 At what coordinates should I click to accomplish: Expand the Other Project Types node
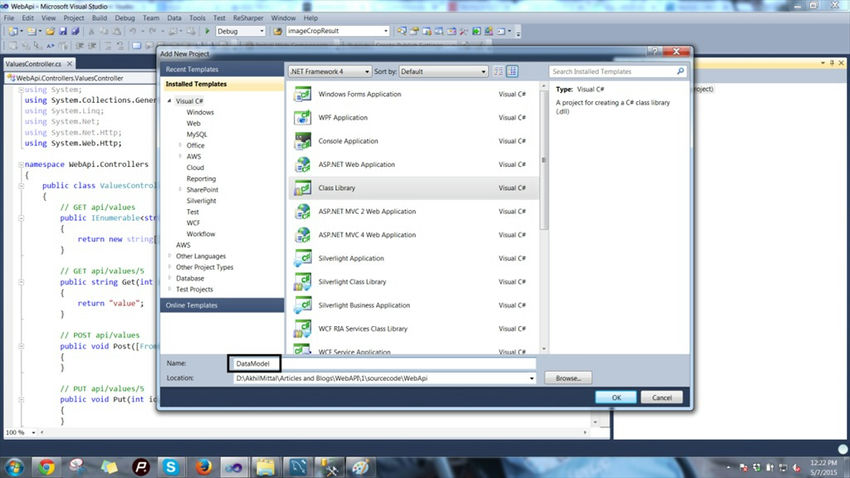(170, 267)
